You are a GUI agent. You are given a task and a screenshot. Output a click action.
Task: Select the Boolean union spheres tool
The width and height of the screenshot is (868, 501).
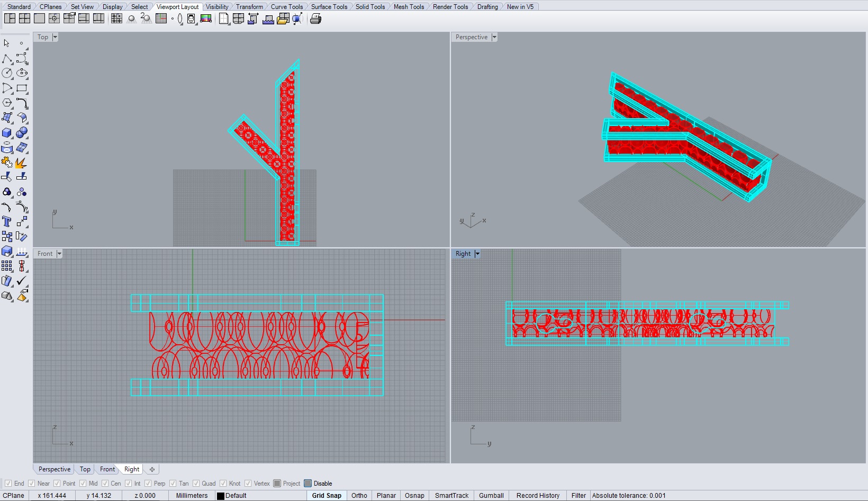22,132
